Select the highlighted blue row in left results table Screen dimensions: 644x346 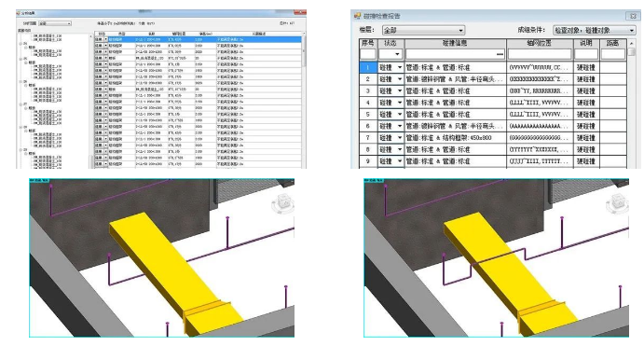pyautogui.click(x=198, y=39)
